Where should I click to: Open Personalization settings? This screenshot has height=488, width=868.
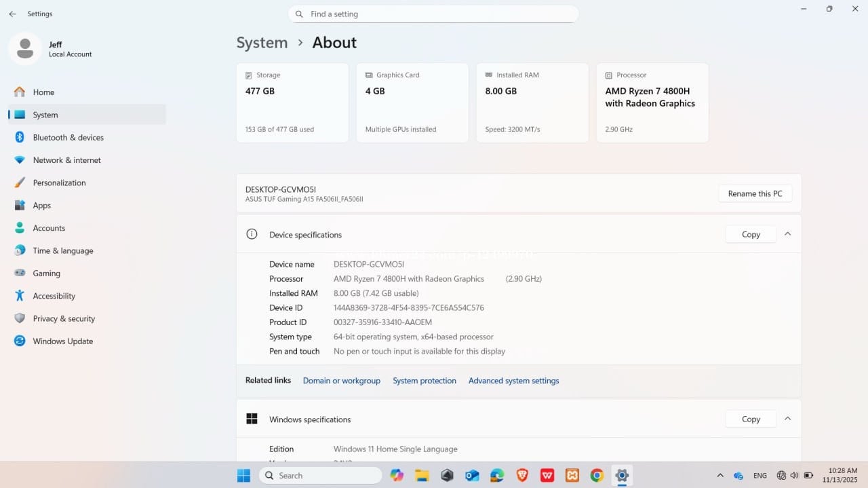[87, 183]
